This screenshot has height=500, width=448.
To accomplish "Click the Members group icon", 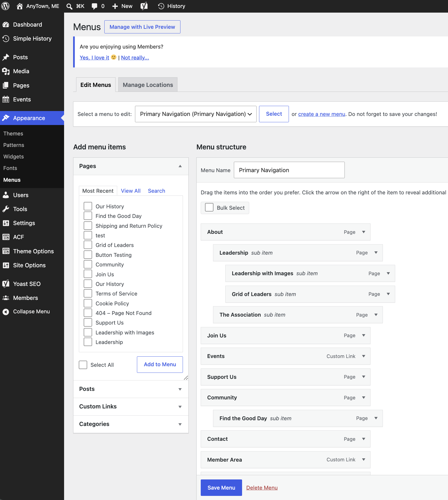I will coord(6,298).
